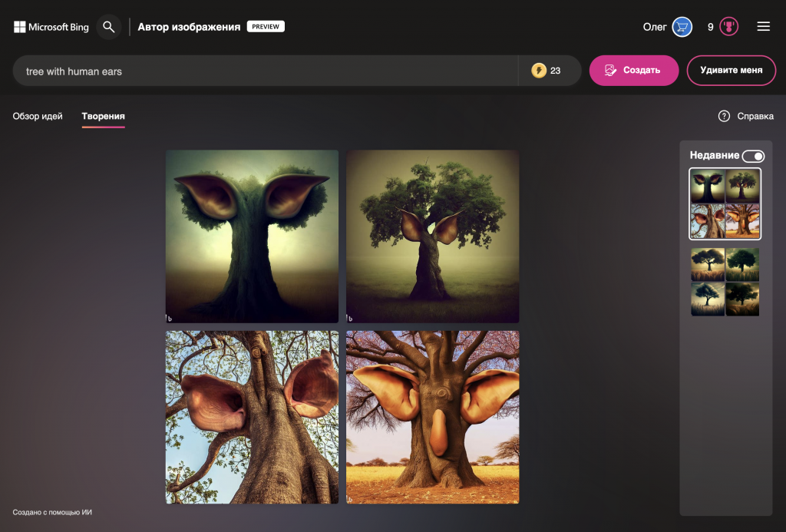The height and width of the screenshot is (532, 786).
Task: Click the shopping cart profile avatar
Action: (682, 27)
